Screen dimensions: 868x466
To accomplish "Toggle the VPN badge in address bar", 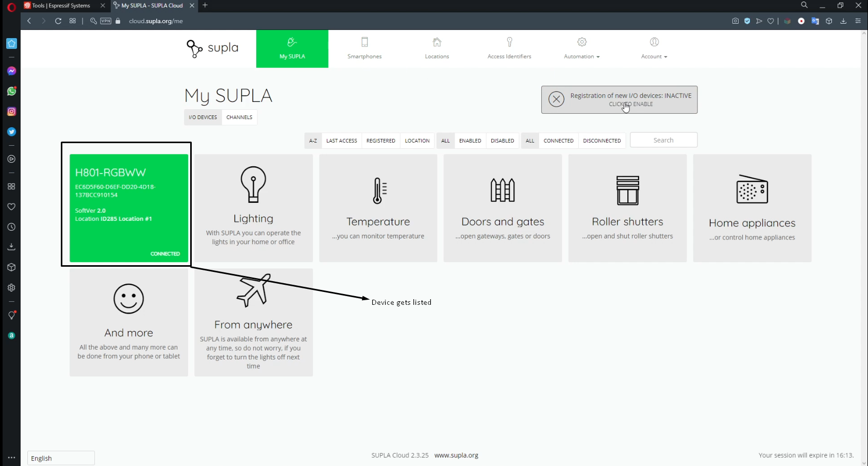I will [x=106, y=21].
